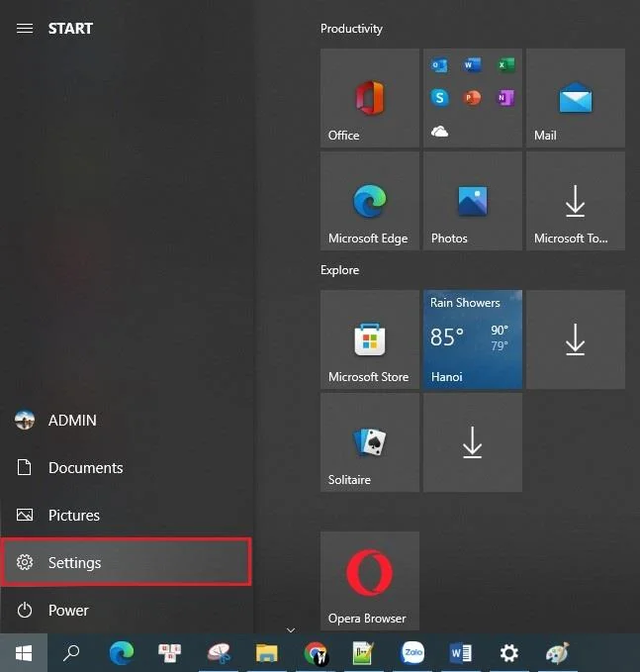Open the red blocks app on taskbar
The width and height of the screenshot is (640, 672).
169,653
